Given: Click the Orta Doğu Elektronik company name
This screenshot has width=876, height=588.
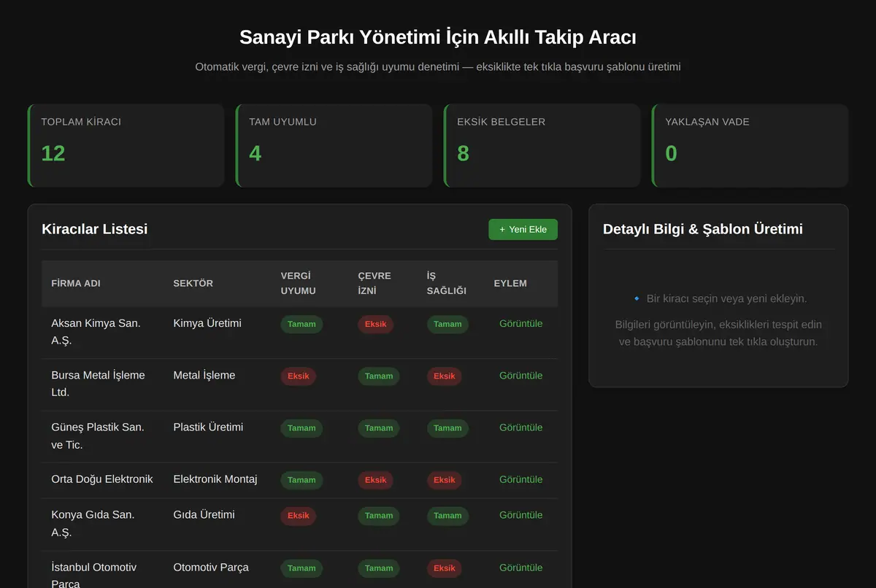Looking at the screenshot, I should tap(102, 479).
